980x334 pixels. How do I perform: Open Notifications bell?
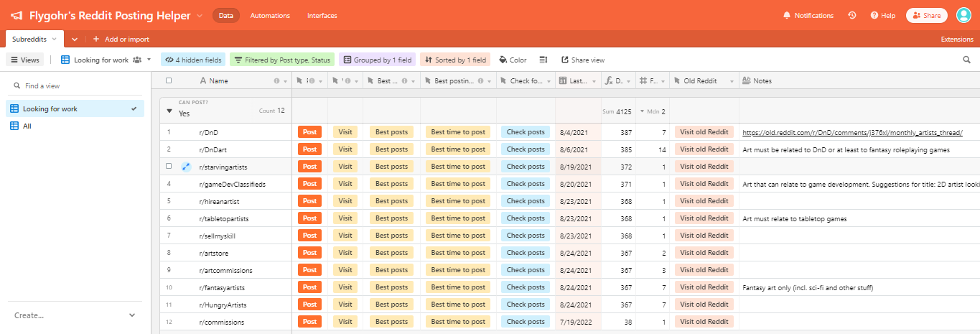[808, 15]
